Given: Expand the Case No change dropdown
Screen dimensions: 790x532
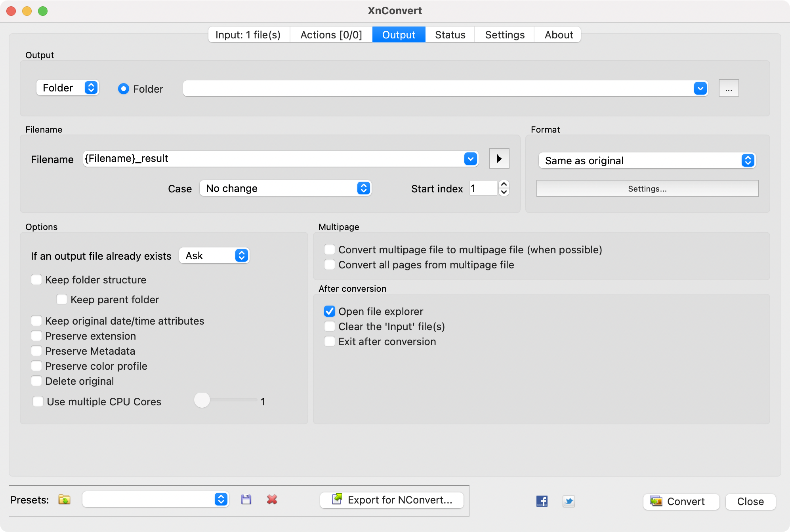Looking at the screenshot, I should [285, 188].
